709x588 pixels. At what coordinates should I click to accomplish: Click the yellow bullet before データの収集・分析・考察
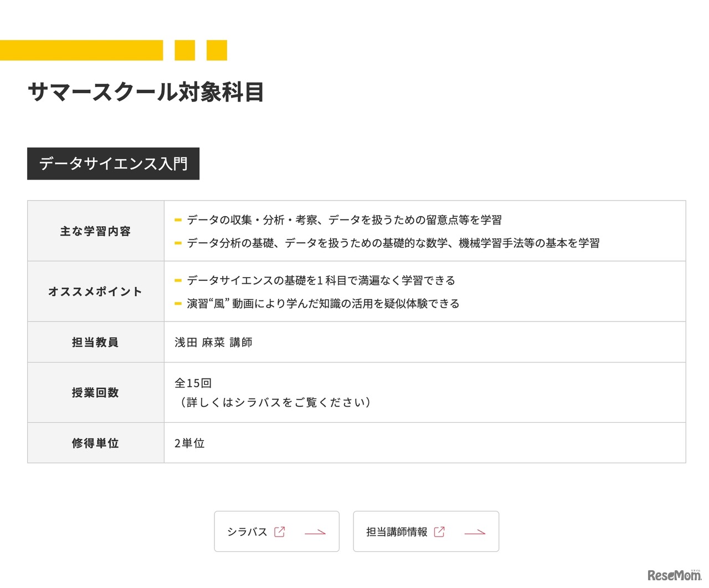pos(178,221)
